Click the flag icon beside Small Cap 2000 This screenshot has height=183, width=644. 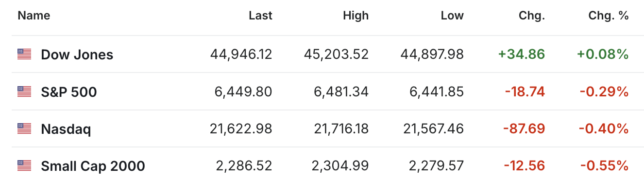click(x=24, y=165)
